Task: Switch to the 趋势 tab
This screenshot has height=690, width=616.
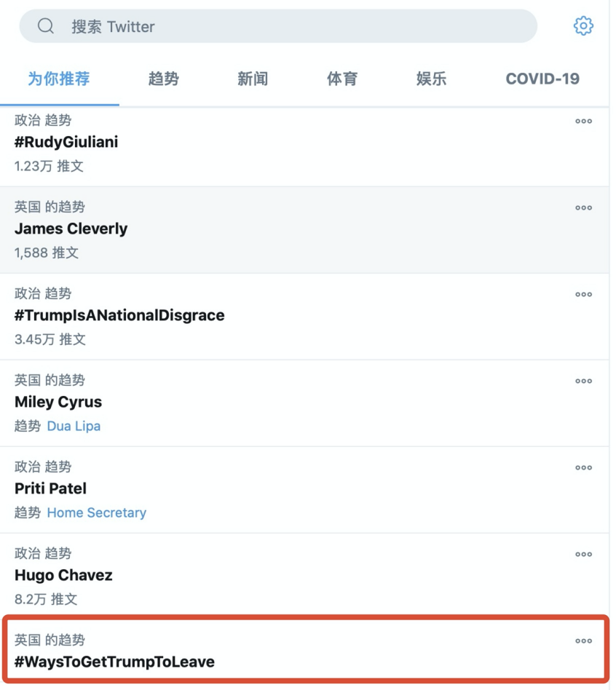Action: coord(163,79)
